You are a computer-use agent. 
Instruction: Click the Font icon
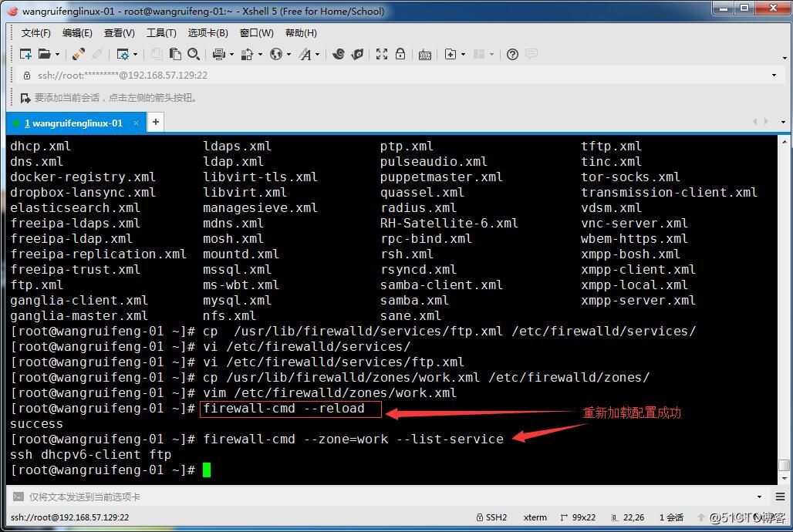[x=305, y=54]
